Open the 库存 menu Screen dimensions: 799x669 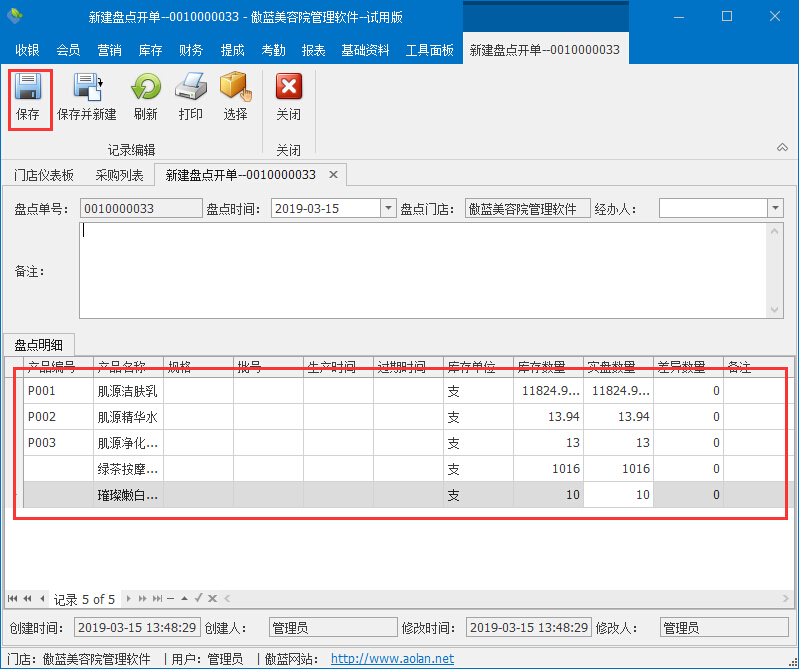coord(150,50)
